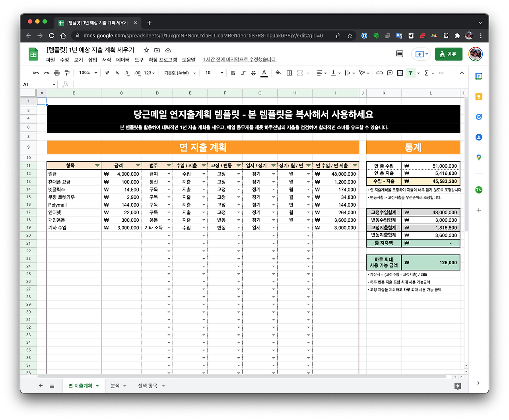This screenshot has width=509, height=420.
Task: Switch to the 분석 sheet tab
Action: (x=118, y=386)
